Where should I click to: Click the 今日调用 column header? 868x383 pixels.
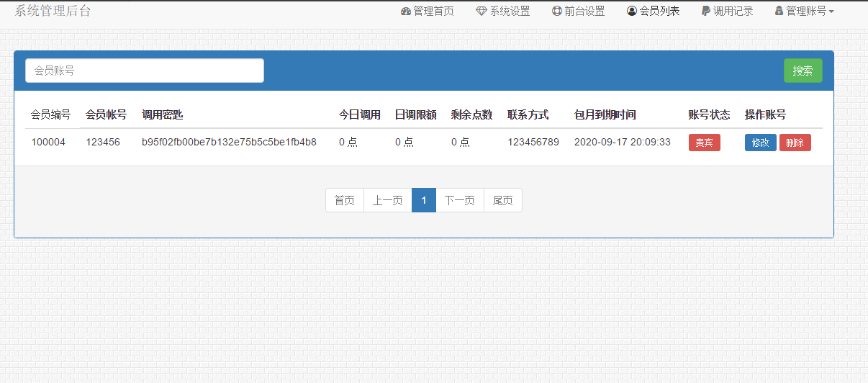[x=360, y=115]
